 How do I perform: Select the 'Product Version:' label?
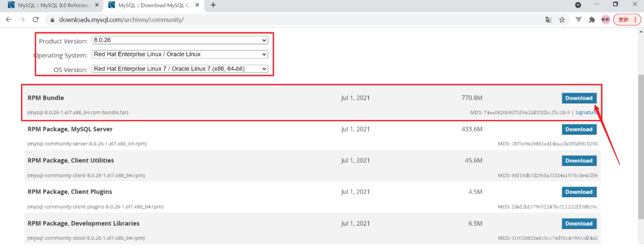63,41
